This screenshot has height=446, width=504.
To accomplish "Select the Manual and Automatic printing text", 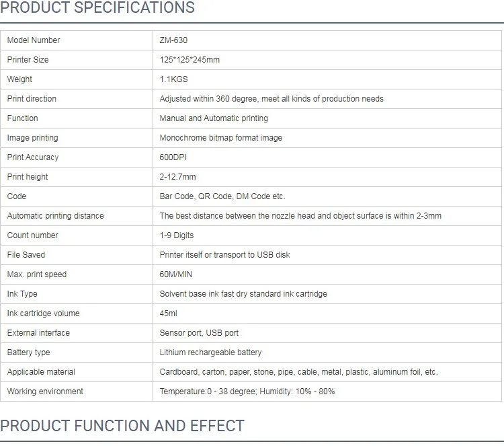I will pyautogui.click(x=214, y=118).
